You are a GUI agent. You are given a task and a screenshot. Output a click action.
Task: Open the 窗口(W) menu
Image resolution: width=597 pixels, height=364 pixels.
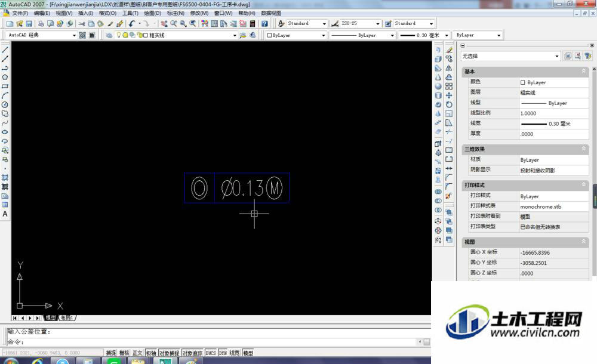tap(223, 13)
